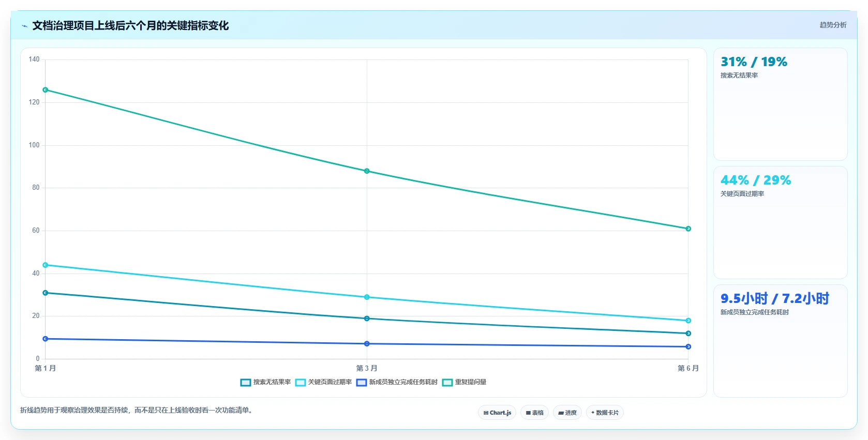This screenshot has width=868, height=440.
Task: Click the Chart.js tag
Action: [497, 413]
